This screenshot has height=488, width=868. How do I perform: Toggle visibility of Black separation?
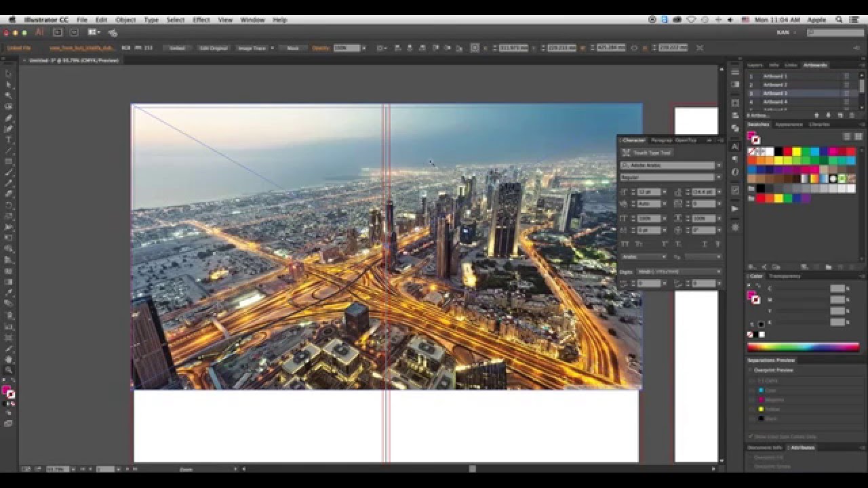[752, 419]
